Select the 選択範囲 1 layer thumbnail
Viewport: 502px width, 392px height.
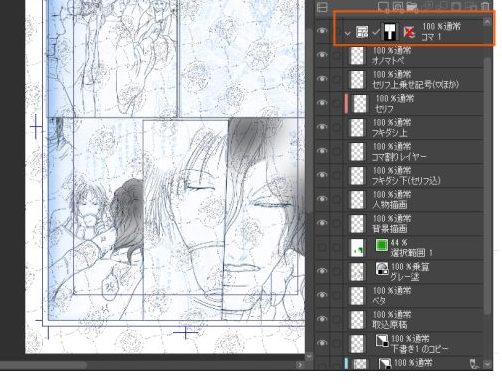pos(357,247)
